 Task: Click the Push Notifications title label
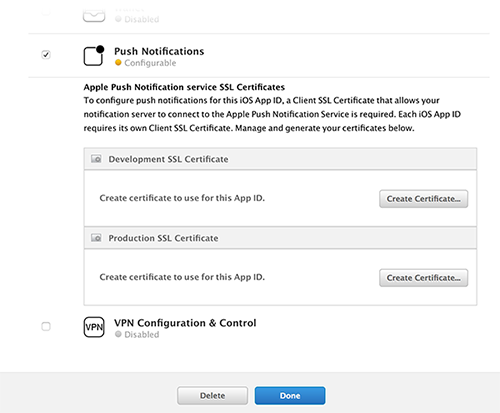(159, 51)
